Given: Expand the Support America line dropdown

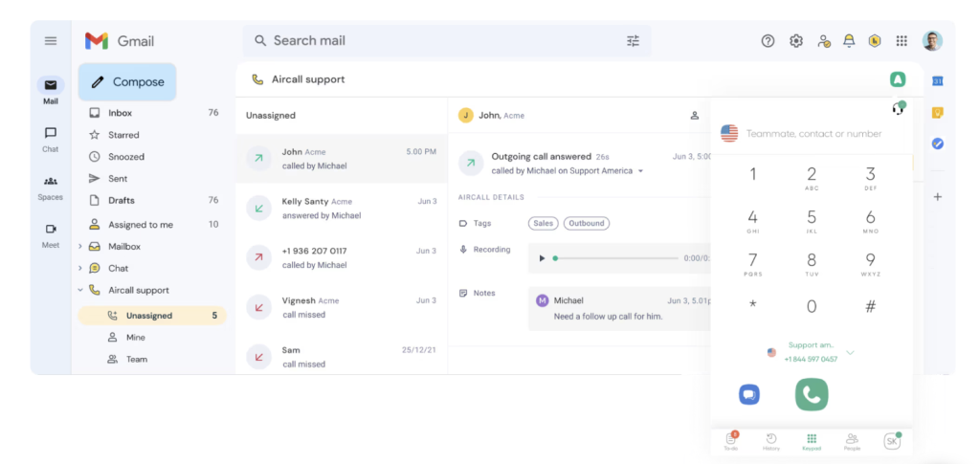Looking at the screenshot, I should click(640, 171).
